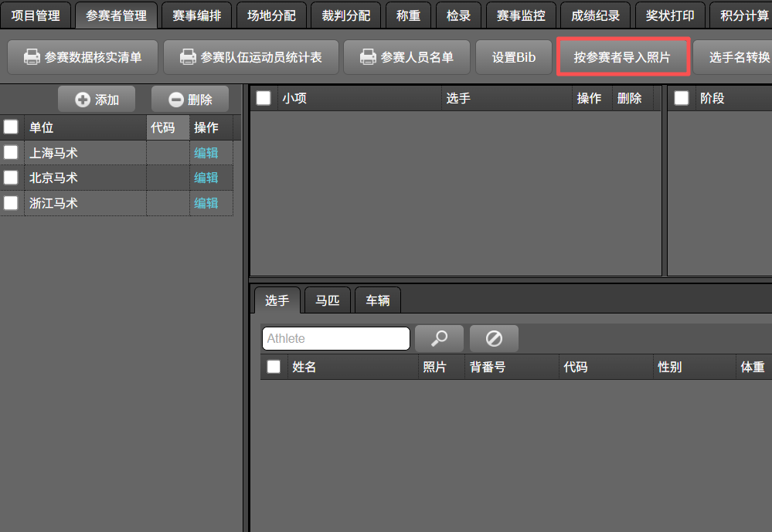Check the 上海马术 checkbox
This screenshot has height=532, width=772.
(11, 152)
